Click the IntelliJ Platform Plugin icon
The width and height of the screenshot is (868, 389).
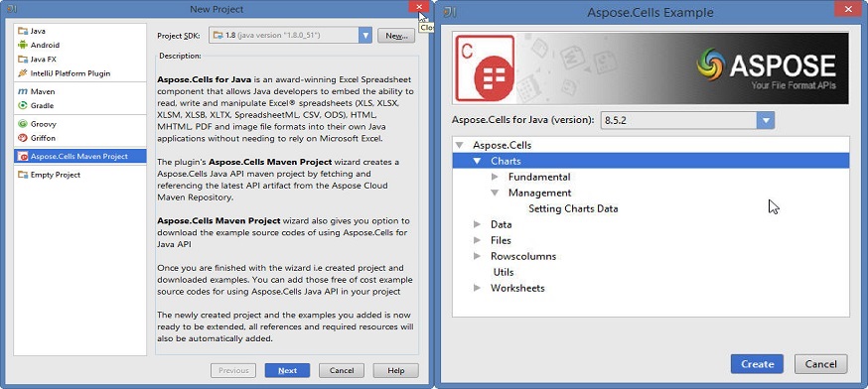[23, 73]
